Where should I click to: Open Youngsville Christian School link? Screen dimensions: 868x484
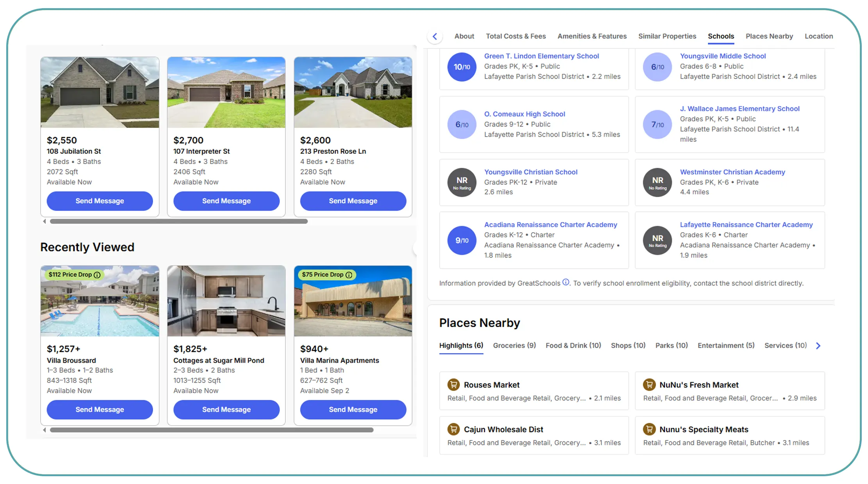coord(531,172)
